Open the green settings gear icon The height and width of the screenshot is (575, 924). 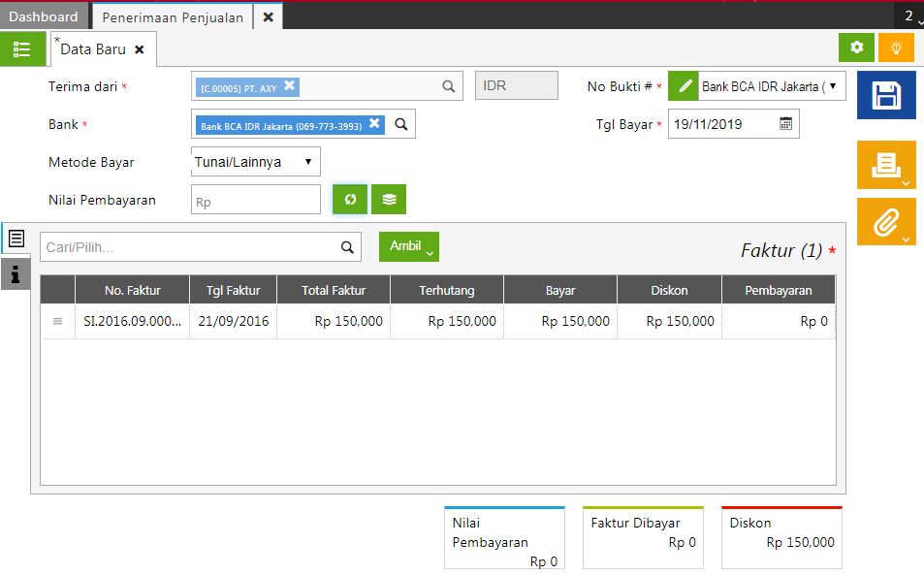[856, 48]
